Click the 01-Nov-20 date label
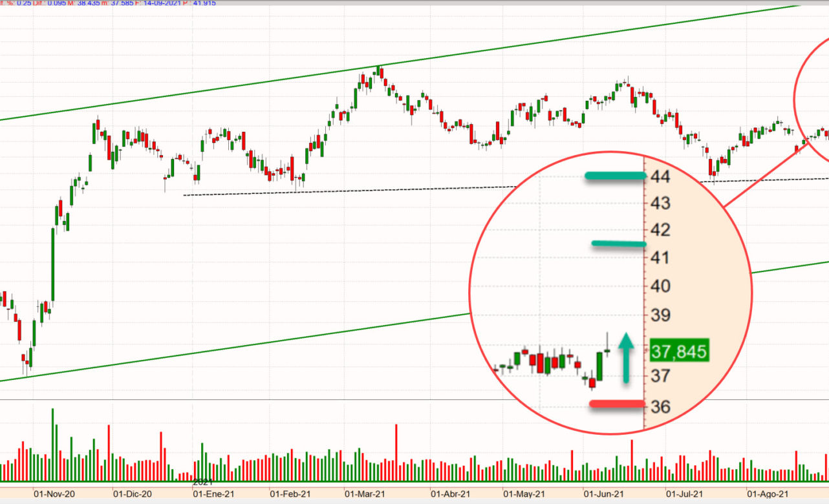The width and height of the screenshot is (829, 504). click(54, 494)
